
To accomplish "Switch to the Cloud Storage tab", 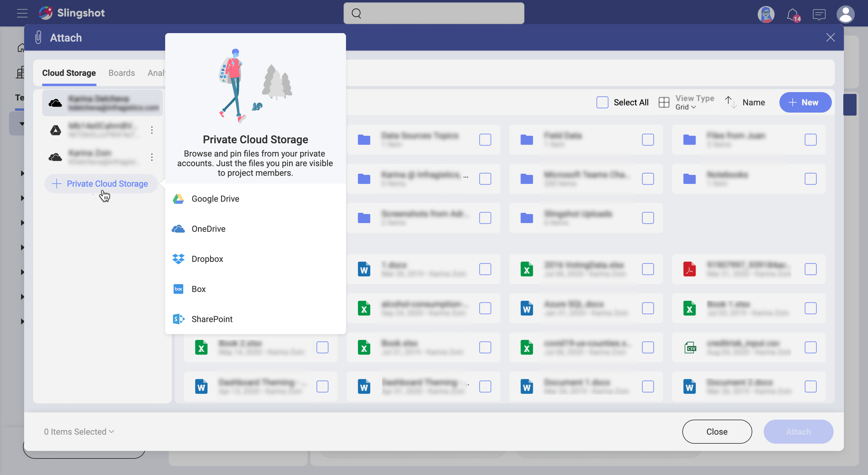I will pyautogui.click(x=68, y=73).
